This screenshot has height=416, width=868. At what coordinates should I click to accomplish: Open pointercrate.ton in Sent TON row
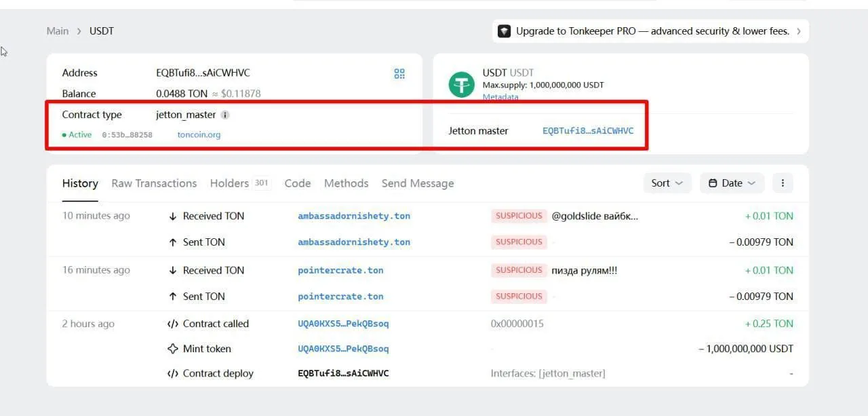pyautogui.click(x=340, y=297)
